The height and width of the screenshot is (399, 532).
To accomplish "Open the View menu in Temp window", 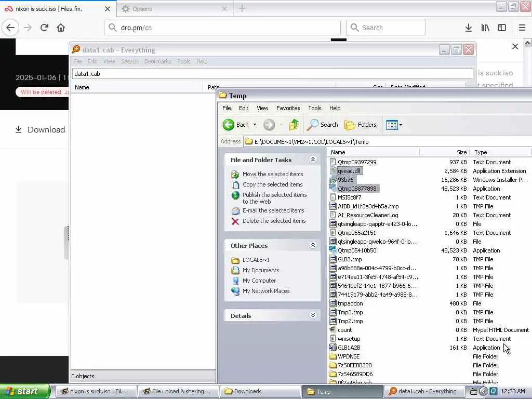I will tap(262, 108).
